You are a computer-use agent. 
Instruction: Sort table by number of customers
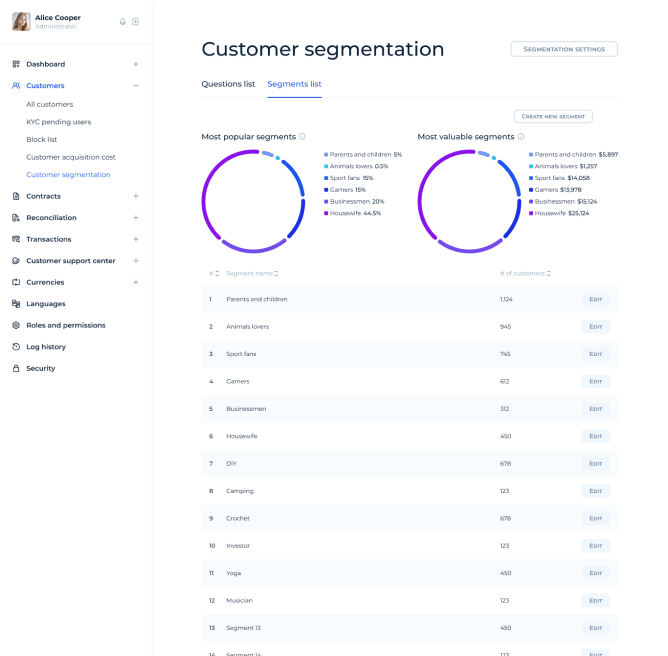(x=548, y=274)
